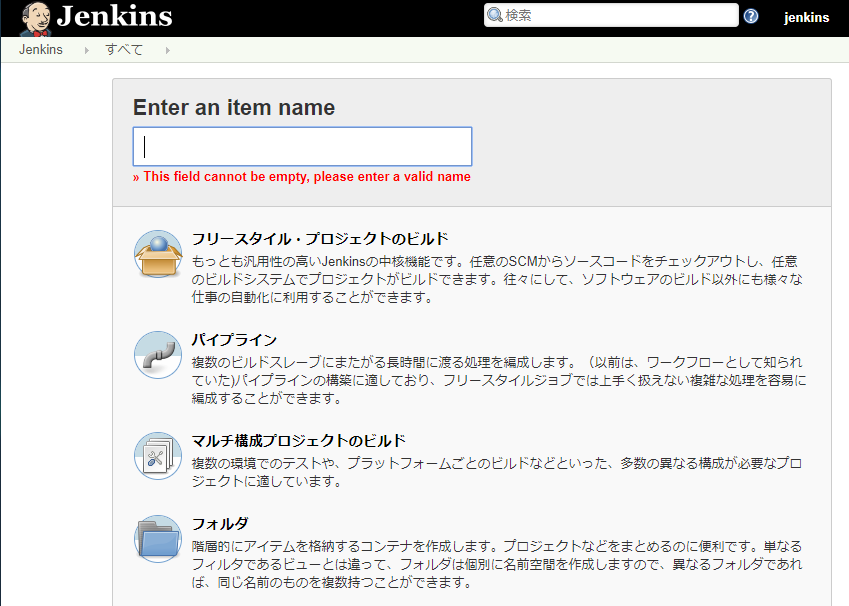The image size is (849, 606).
Task: Go to Jenkins breadcrumb home entry
Action: 40,49
